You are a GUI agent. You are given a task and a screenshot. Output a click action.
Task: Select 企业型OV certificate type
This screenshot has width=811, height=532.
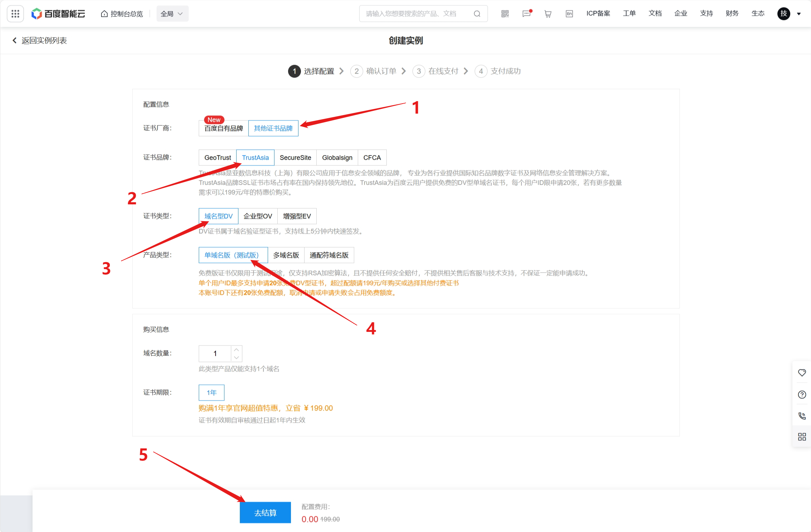258,216
